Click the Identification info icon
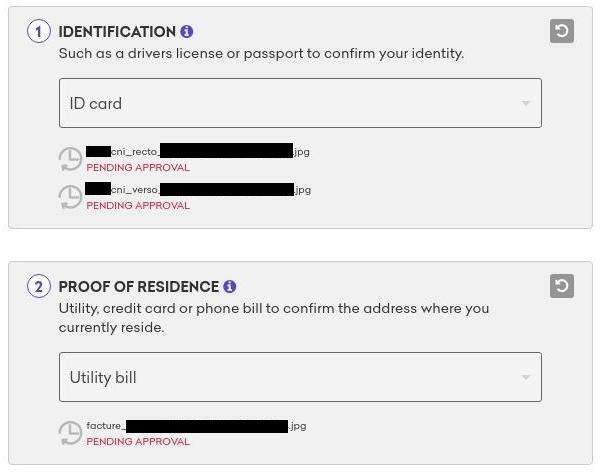Viewport: 603px width, 473px height. click(187, 32)
